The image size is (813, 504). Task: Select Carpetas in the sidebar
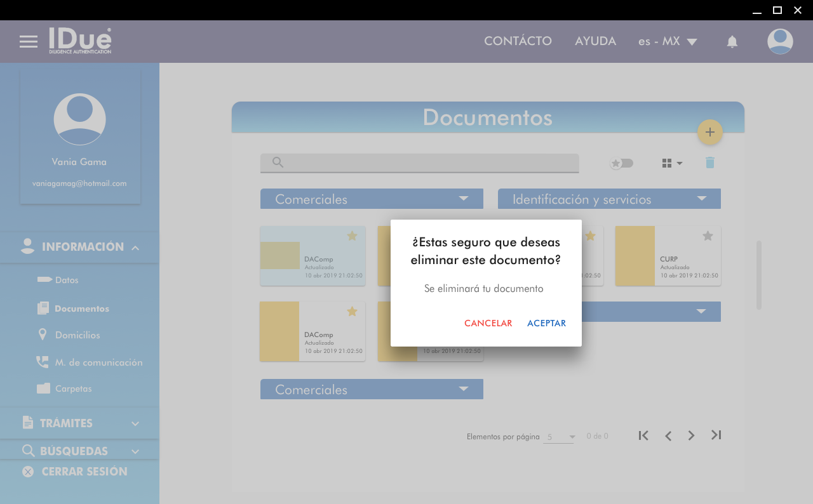click(x=73, y=388)
